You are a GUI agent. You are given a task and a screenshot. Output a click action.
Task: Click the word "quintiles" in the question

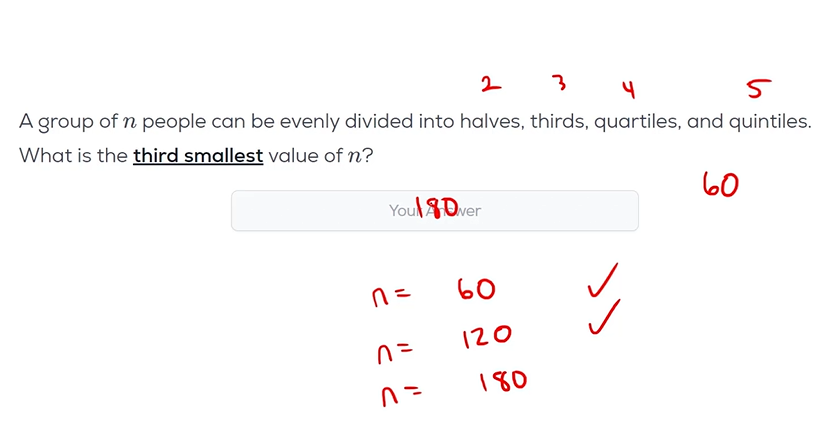pyautogui.click(x=767, y=122)
